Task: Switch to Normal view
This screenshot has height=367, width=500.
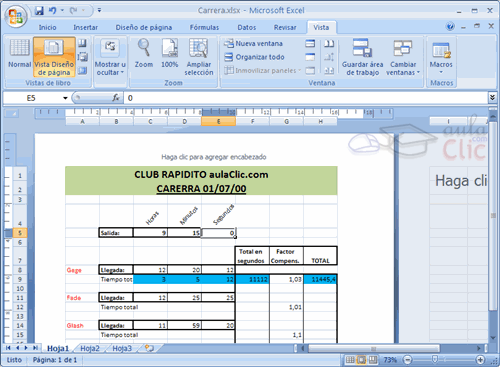Action: [x=20, y=54]
